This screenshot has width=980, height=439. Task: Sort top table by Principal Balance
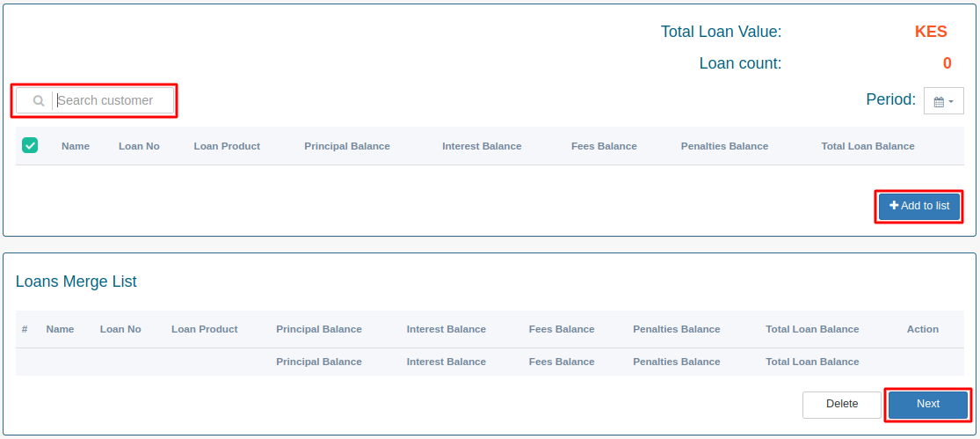tap(347, 146)
